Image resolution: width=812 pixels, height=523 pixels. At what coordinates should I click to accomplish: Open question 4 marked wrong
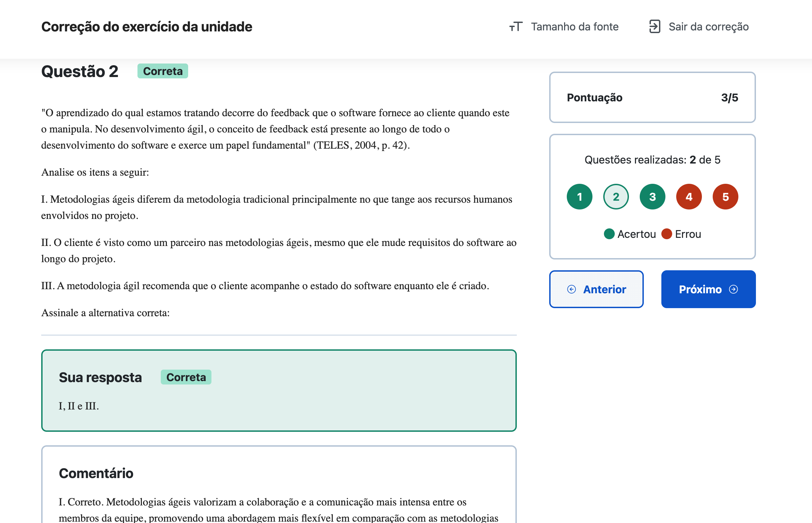689,197
